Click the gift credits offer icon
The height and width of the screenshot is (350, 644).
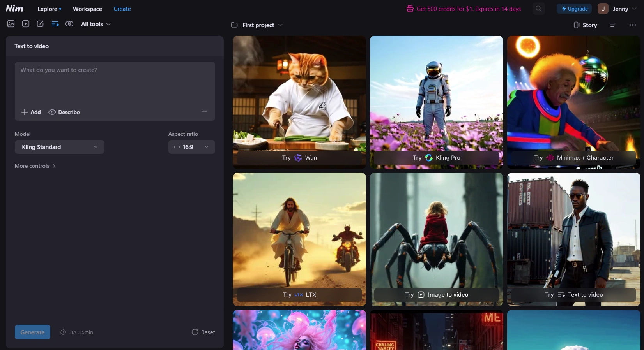(410, 9)
